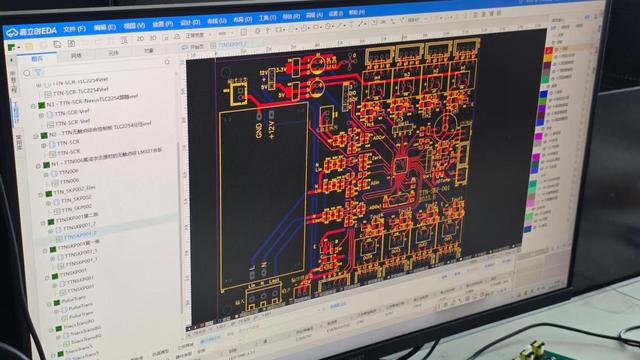Screen dimensions: 640x360
Task: Open the 设计 (D) menu
Action: [190, 22]
